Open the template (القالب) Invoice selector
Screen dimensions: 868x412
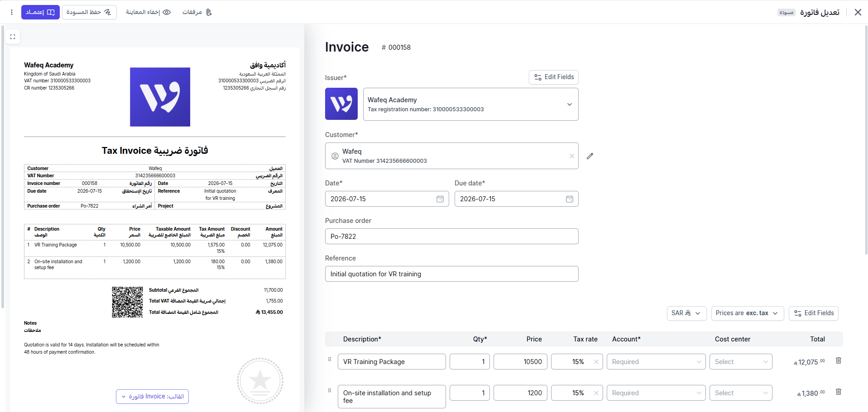pos(152,397)
